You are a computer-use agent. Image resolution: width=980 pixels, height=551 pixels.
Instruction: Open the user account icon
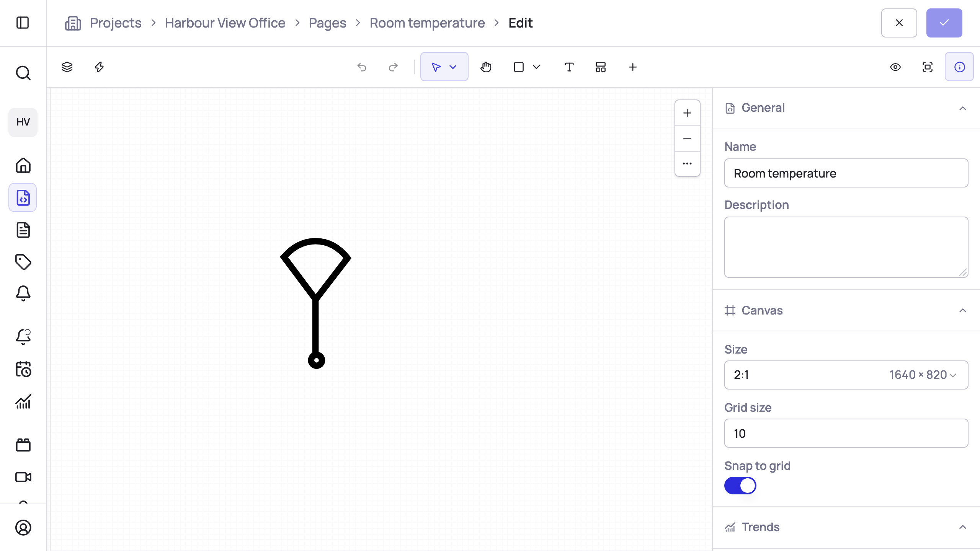[x=23, y=528]
